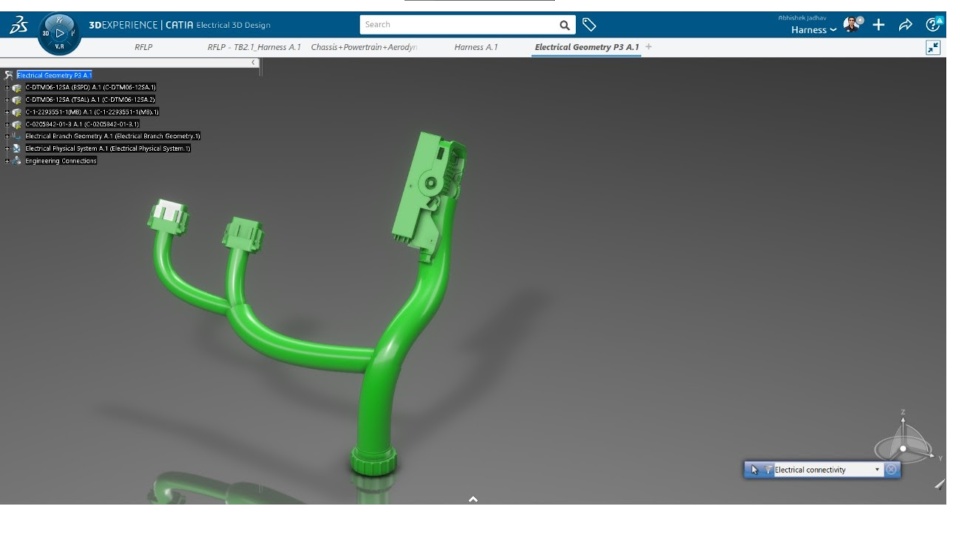Select Electrical Physical System A.1 tree item
Image resolution: width=960 pixels, height=540 pixels.
(x=108, y=148)
